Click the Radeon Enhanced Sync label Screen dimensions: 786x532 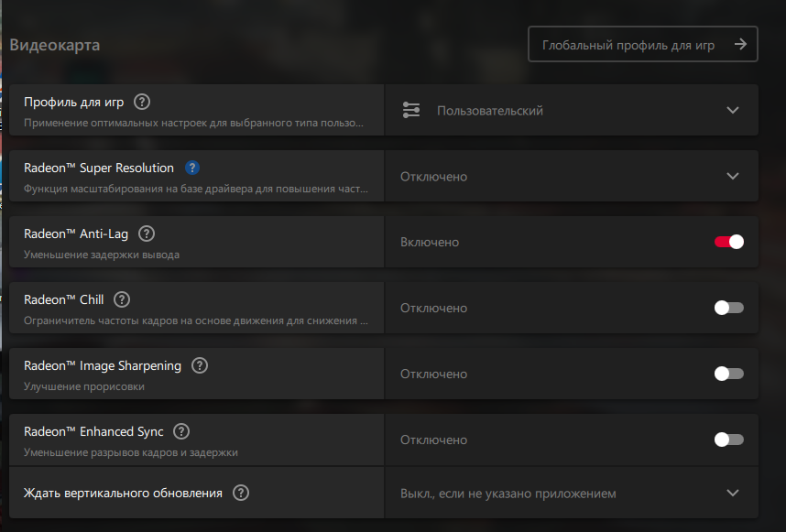click(x=93, y=432)
